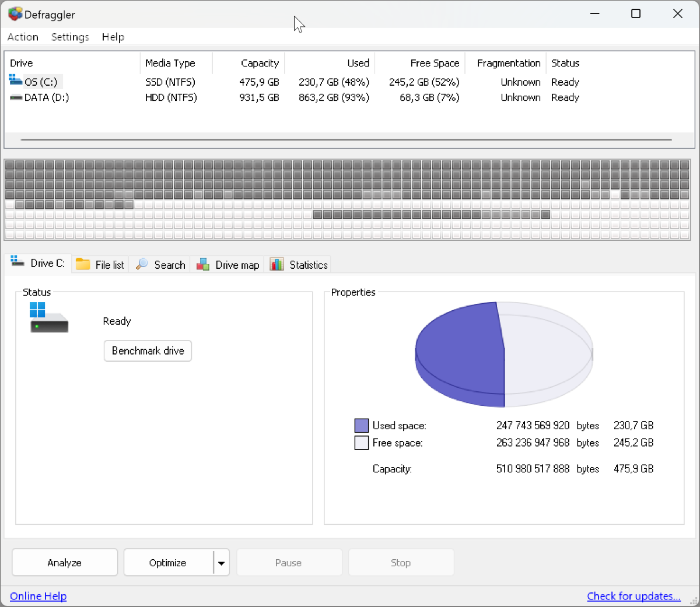
Task: Click the Free space color swatch
Action: 362,443
